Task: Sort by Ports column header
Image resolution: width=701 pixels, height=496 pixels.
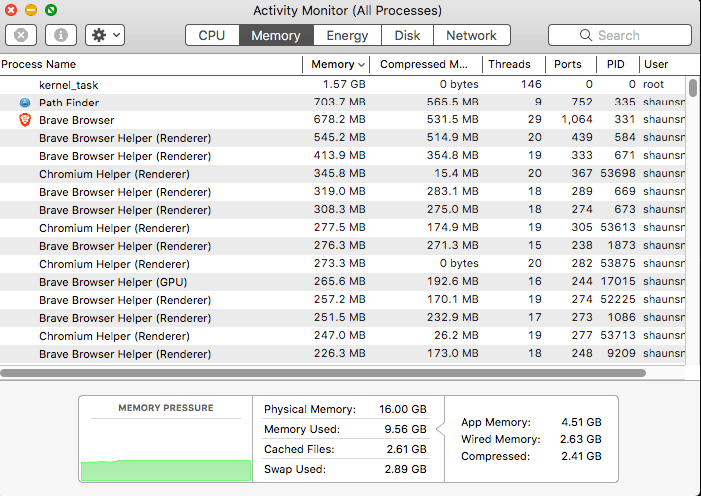Action: 571,64
